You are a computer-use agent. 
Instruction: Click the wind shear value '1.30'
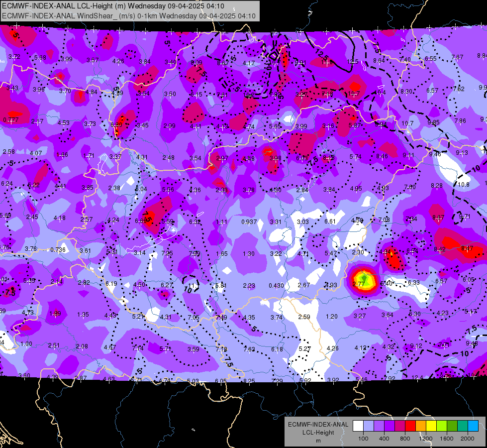(x=248, y=254)
